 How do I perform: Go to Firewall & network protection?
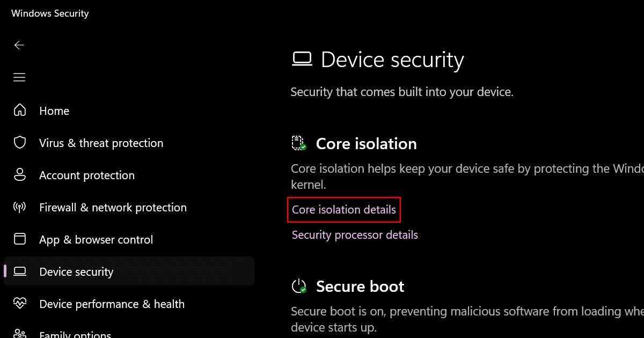click(x=113, y=208)
